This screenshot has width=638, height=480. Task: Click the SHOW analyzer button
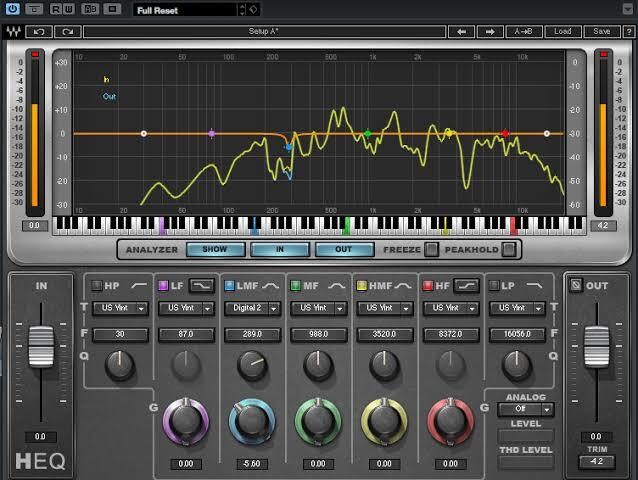point(215,249)
